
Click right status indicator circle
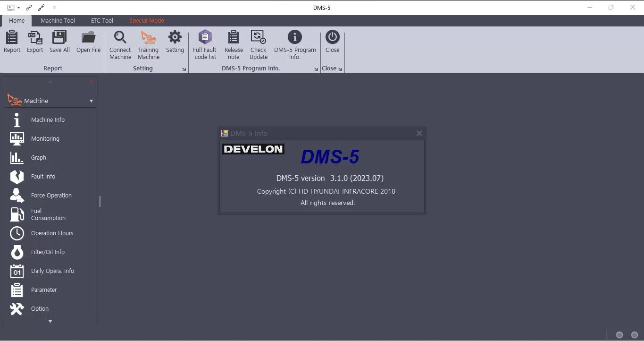click(x=635, y=335)
